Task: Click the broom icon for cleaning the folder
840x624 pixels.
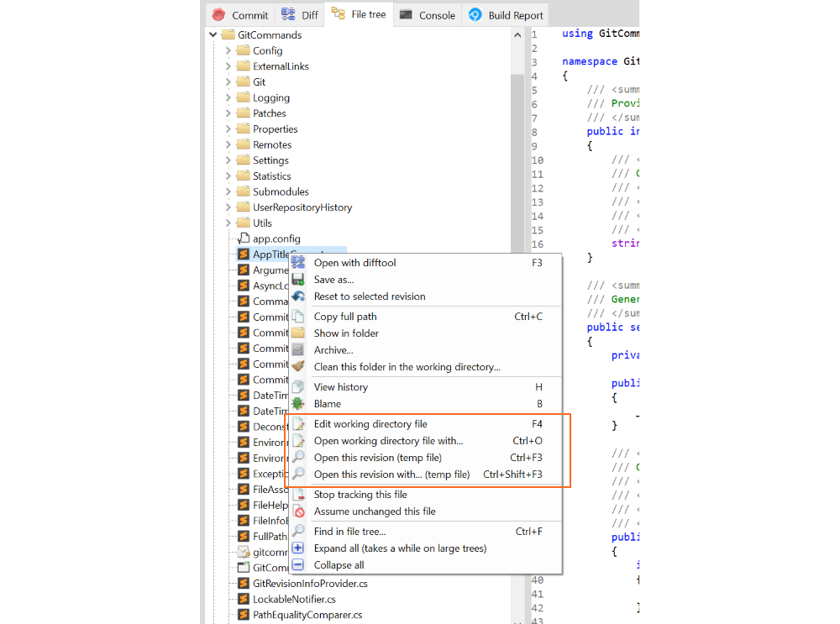Action: click(x=298, y=366)
